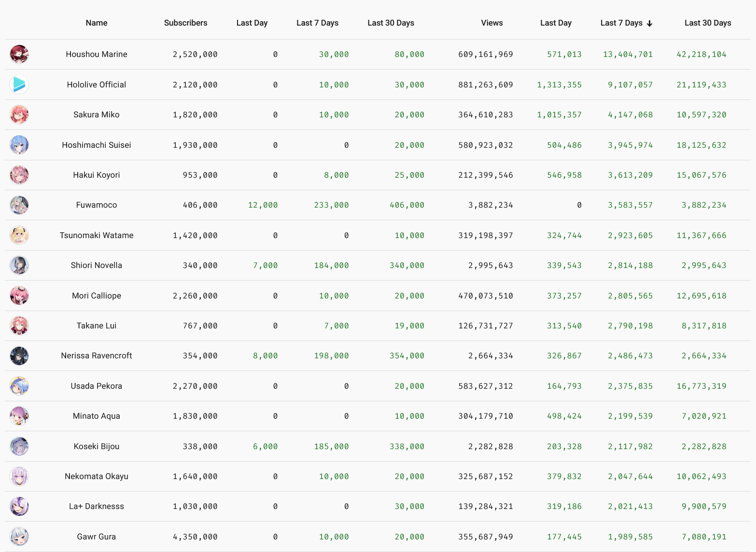Click the Sakura Miko name
Viewport: 756px width, 552px height.
[x=97, y=114]
